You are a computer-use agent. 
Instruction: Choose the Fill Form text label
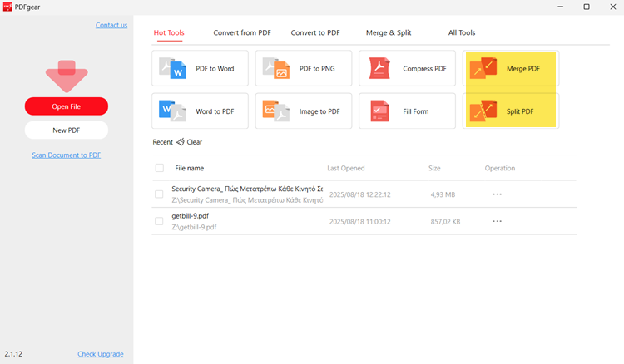(x=415, y=111)
